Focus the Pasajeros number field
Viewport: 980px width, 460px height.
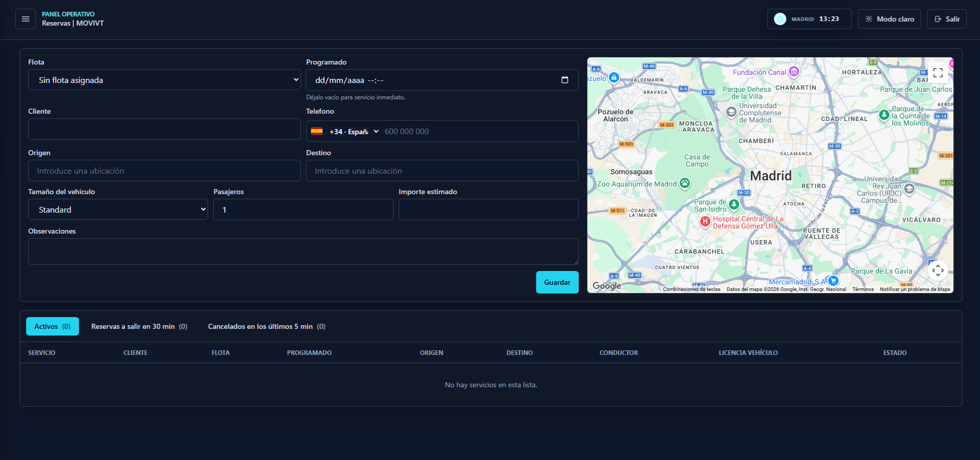point(303,210)
